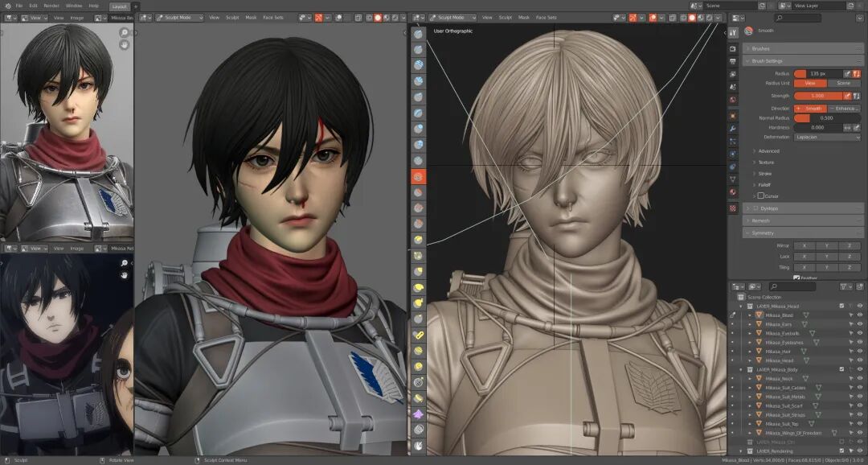Select the Inflate sculpt brush
868x465 pixels.
tap(419, 130)
